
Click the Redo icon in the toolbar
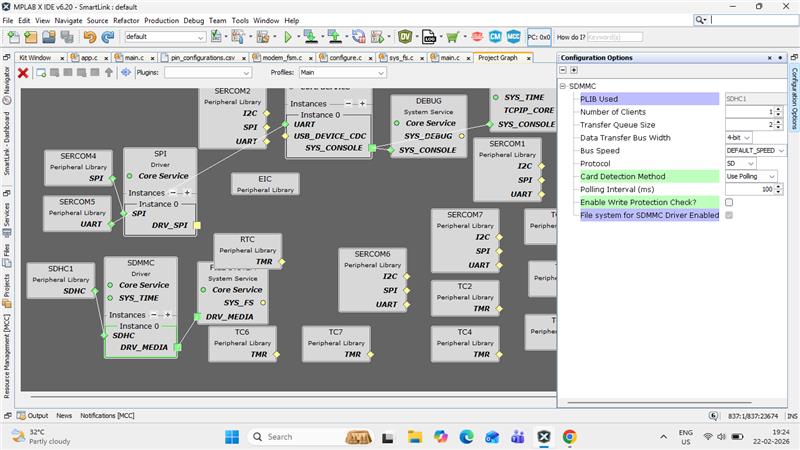coord(108,37)
